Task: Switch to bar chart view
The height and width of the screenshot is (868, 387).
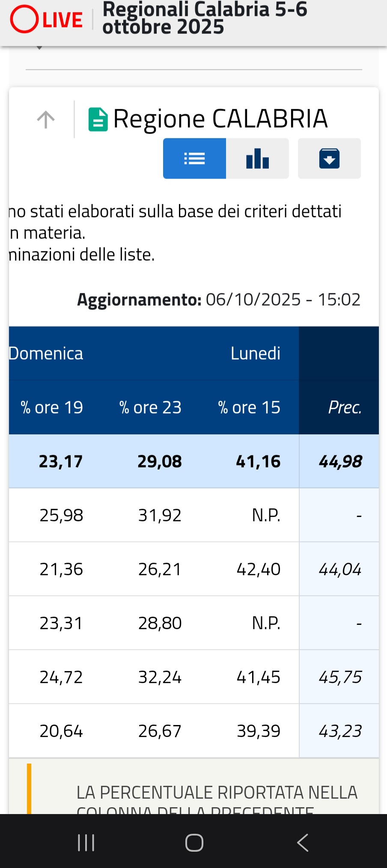Action: [x=257, y=158]
